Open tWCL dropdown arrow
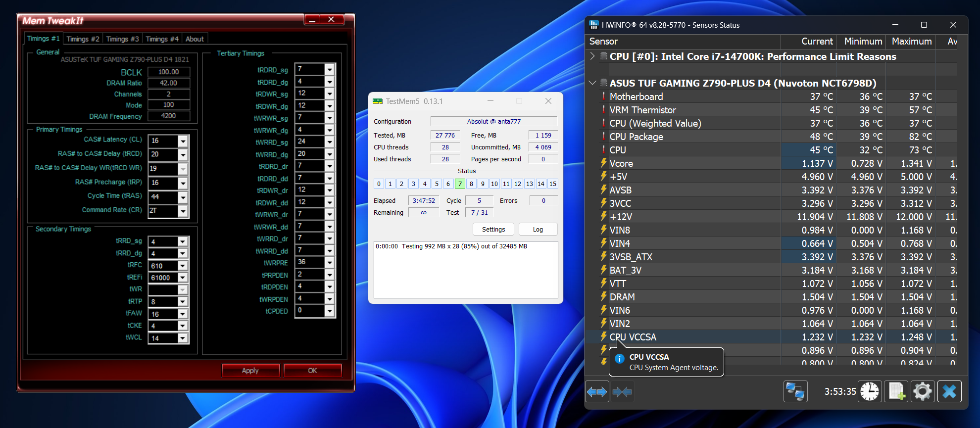 pyautogui.click(x=183, y=338)
